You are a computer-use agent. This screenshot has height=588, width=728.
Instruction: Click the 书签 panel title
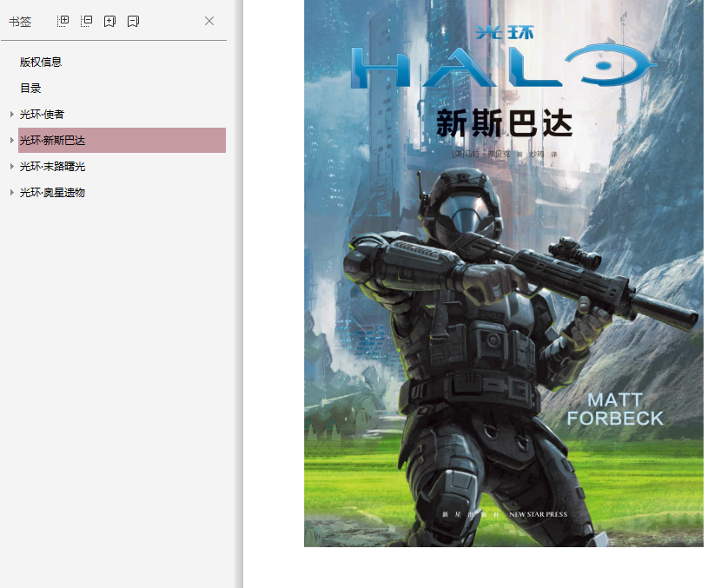tap(20, 22)
